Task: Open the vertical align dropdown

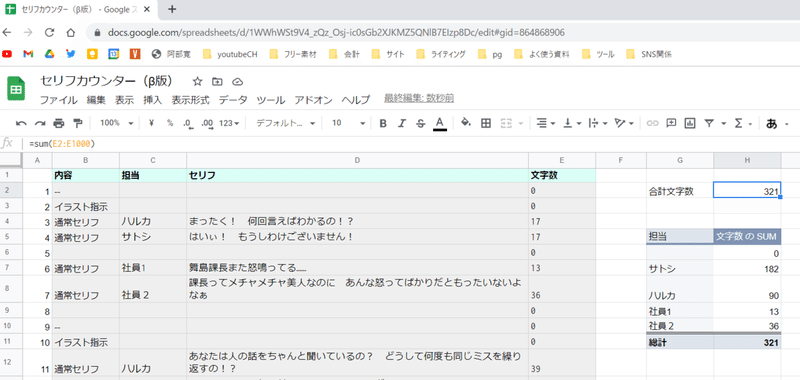Action: 572,123
